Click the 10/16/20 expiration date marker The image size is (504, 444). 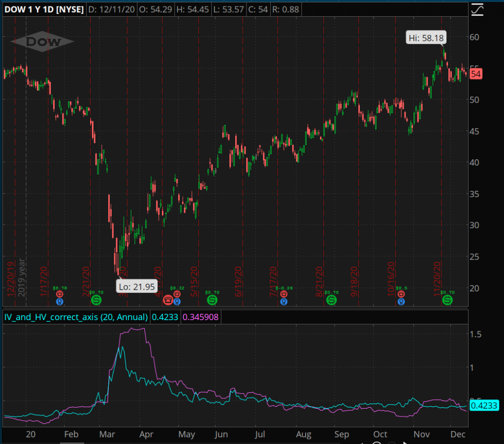pyautogui.click(x=391, y=279)
